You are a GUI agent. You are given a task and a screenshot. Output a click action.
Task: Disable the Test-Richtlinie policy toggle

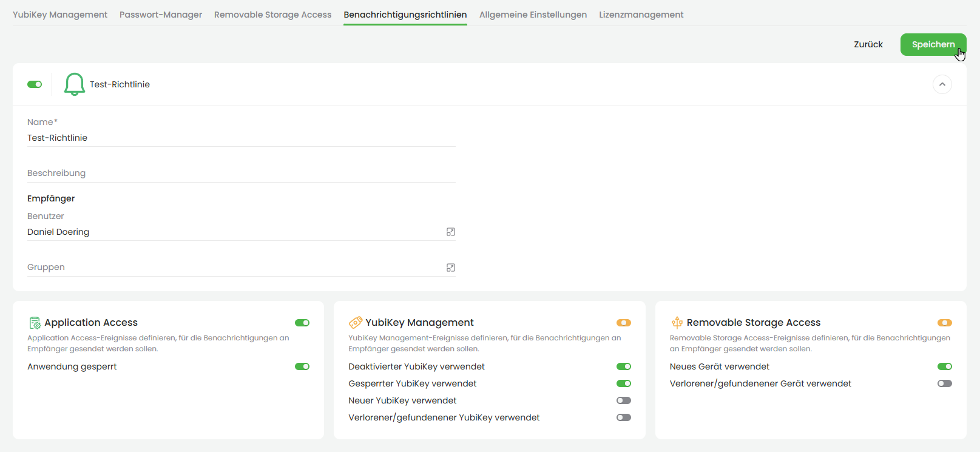click(35, 84)
